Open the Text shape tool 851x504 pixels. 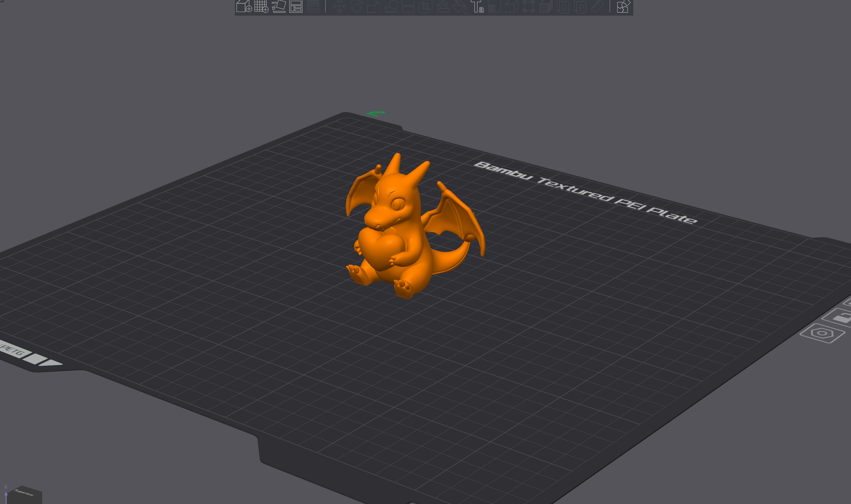point(477,6)
